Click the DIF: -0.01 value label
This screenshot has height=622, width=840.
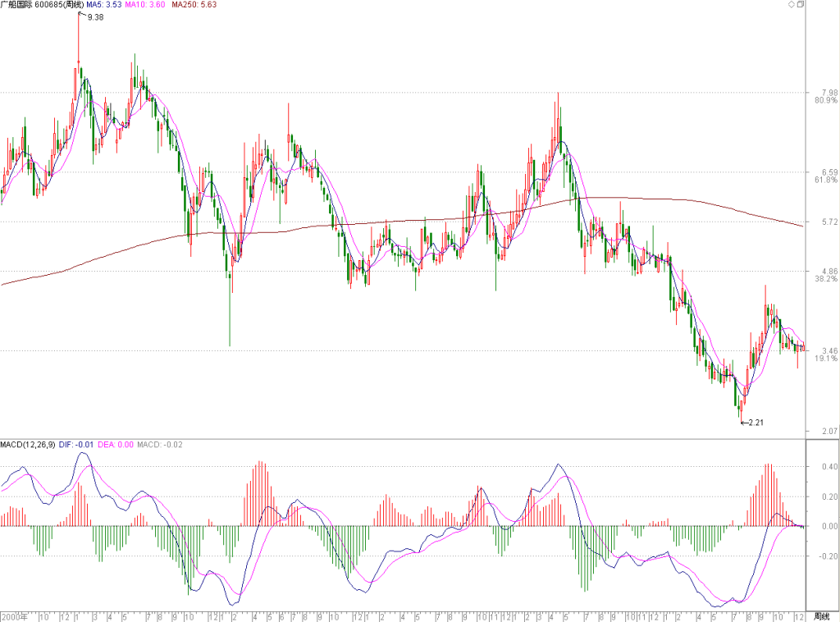76,445
